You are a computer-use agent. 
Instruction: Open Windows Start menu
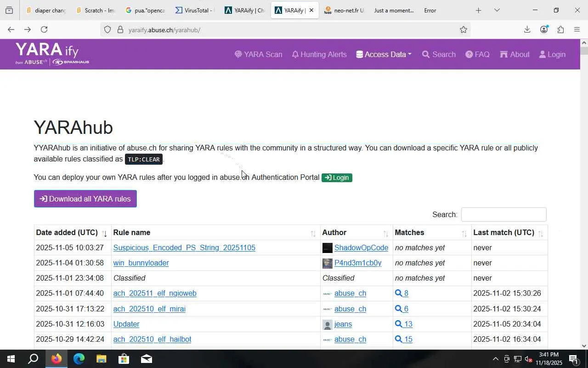[x=11, y=359]
